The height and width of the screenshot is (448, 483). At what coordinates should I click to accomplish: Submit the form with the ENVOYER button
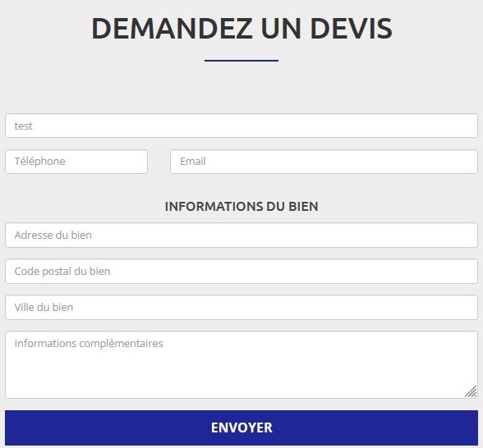coord(241,427)
